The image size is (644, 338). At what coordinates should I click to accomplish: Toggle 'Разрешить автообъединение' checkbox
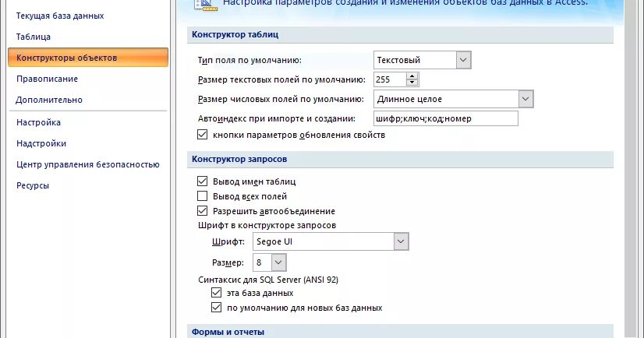coord(202,211)
